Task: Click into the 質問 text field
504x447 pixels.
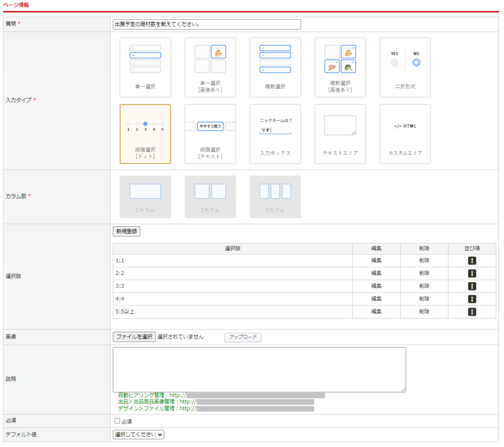Action: (206, 24)
